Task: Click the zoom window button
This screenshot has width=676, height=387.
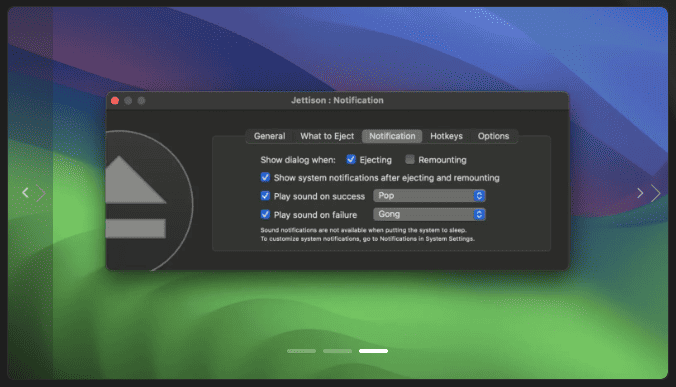Action: click(x=141, y=101)
